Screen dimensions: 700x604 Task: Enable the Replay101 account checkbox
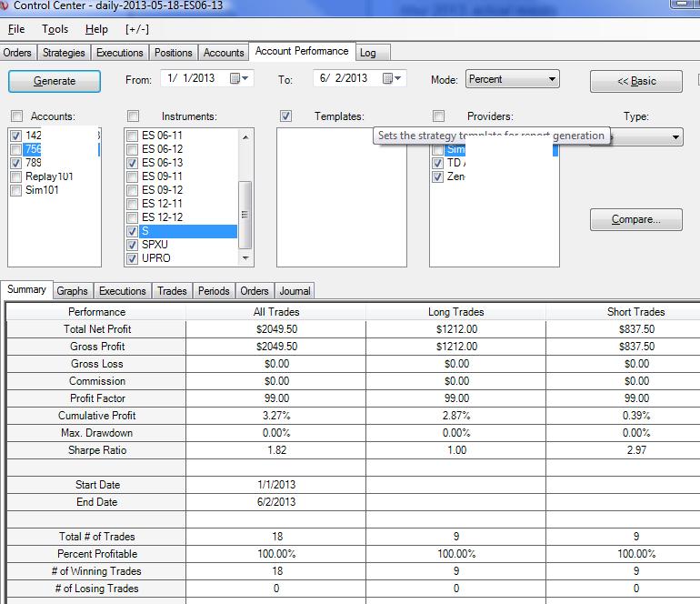tap(15, 176)
